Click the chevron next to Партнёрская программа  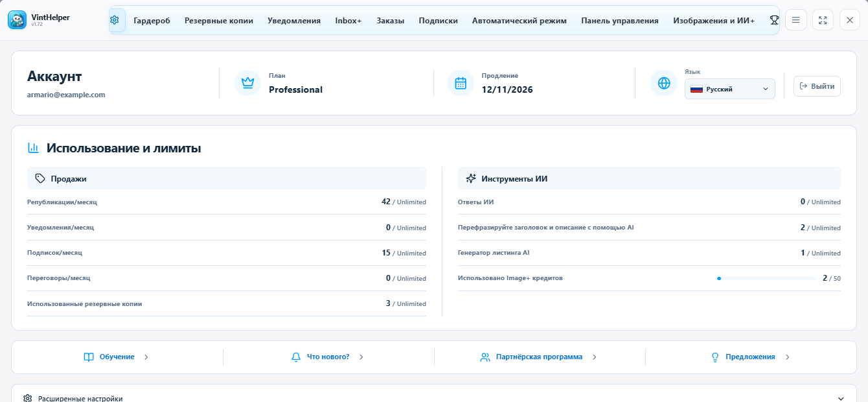point(594,357)
